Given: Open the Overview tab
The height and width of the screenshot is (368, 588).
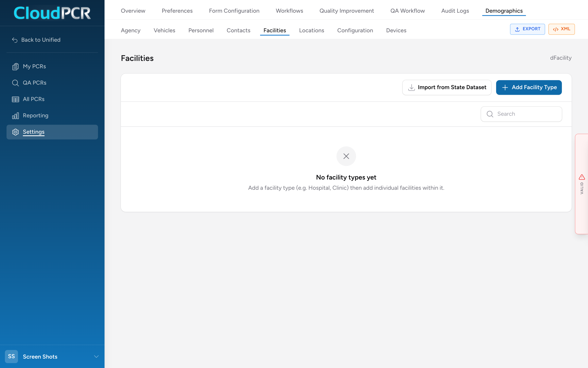Looking at the screenshot, I should point(133,11).
